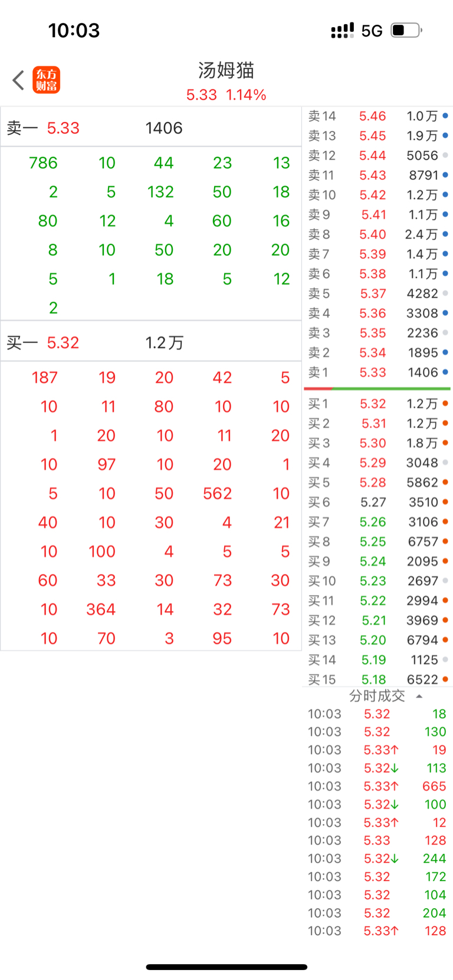
Task: Tap the trade with volume 244
Action: (x=377, y=859)
